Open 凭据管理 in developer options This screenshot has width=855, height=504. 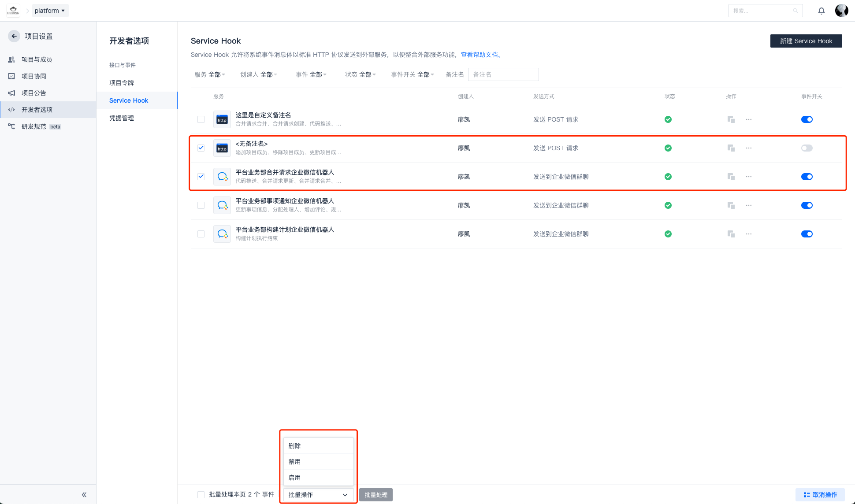(x=122, y=118)
